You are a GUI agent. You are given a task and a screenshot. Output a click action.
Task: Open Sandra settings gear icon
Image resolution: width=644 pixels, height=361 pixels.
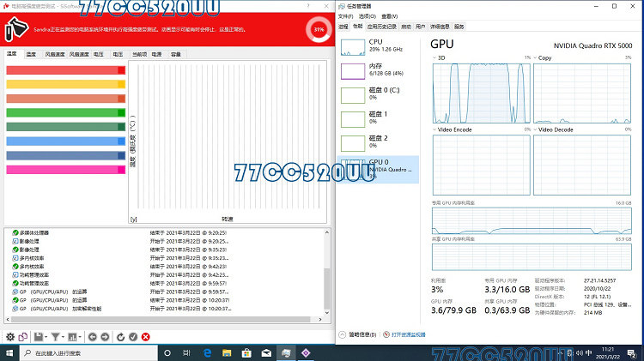click(x=10, y=337)
